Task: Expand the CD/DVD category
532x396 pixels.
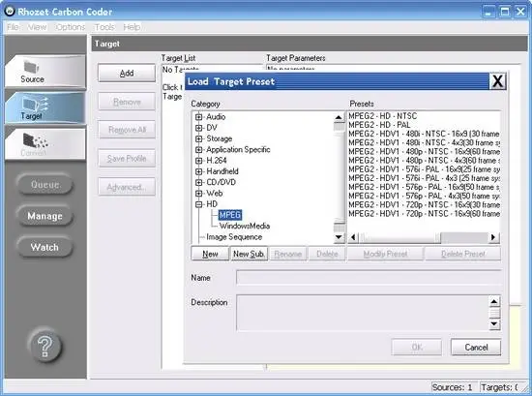Action: (199, 182)
